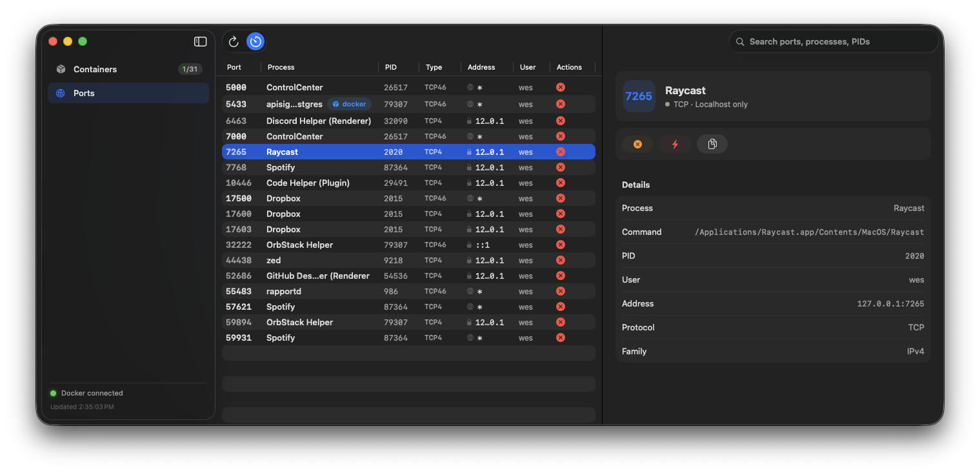Screen dimensions: 980x473
Task: Select the zed process row
Action: [x=408, y=260]
